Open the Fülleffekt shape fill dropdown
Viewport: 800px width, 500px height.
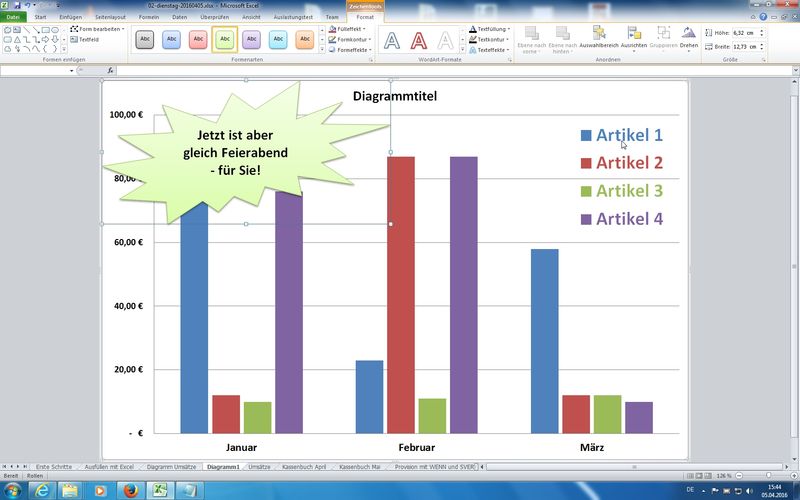347,29
